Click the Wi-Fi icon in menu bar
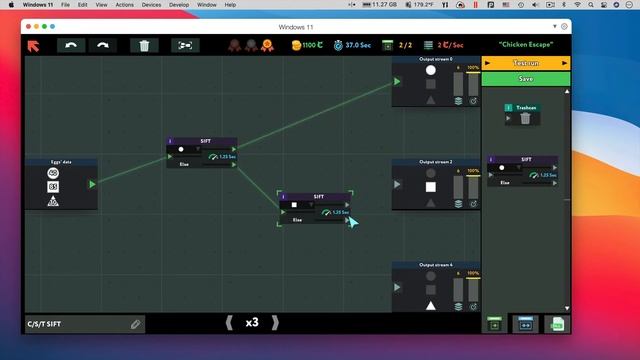This screenshot has width=640, height=360. 577,5
